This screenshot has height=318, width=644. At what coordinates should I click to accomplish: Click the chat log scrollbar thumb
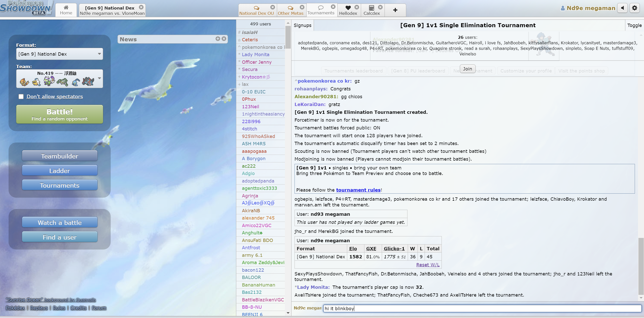641,266
